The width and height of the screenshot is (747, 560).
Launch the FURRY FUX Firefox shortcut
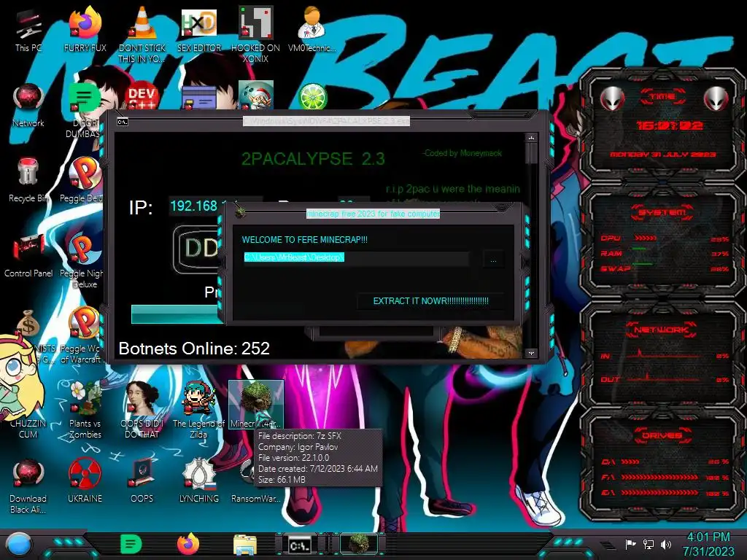click(x=85, y=29)
